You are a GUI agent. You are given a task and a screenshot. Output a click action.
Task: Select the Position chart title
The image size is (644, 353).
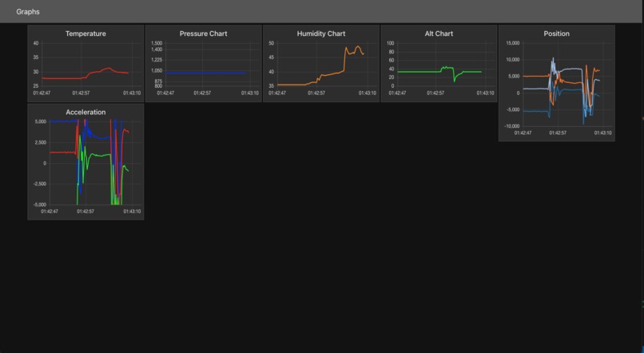point(557,34)
